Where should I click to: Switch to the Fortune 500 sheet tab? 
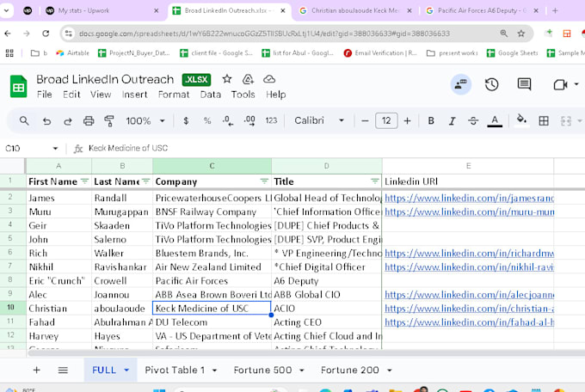point(262,370)
